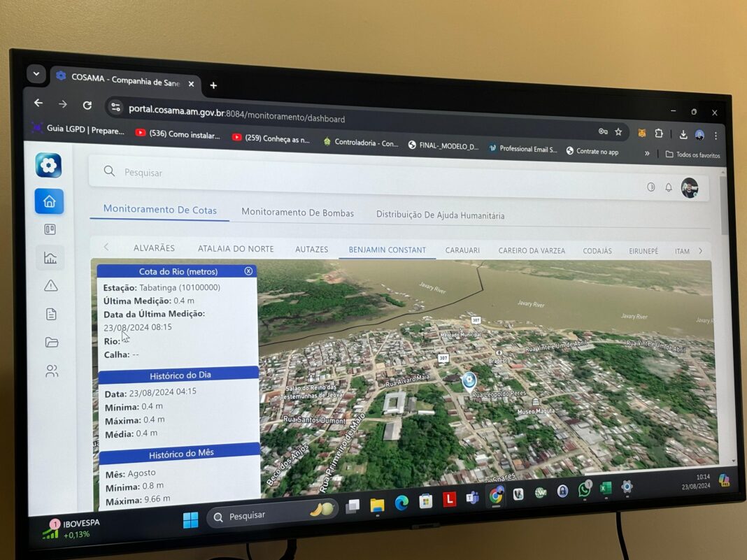Click the Pesquisar search field in portal

350,173
